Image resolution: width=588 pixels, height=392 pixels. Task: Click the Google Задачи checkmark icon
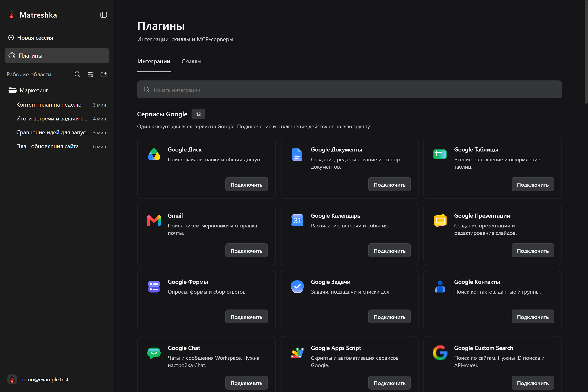[297, 286]
